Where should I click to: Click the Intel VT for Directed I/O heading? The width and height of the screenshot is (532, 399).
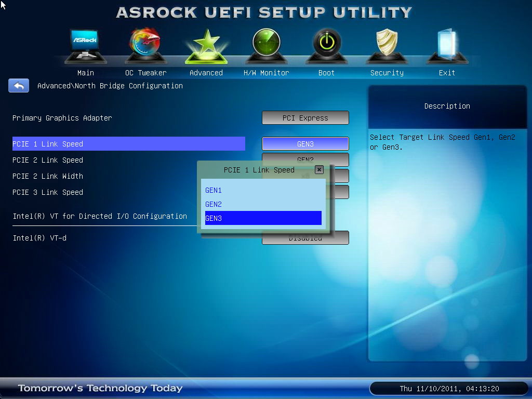(x=100, y=216)
